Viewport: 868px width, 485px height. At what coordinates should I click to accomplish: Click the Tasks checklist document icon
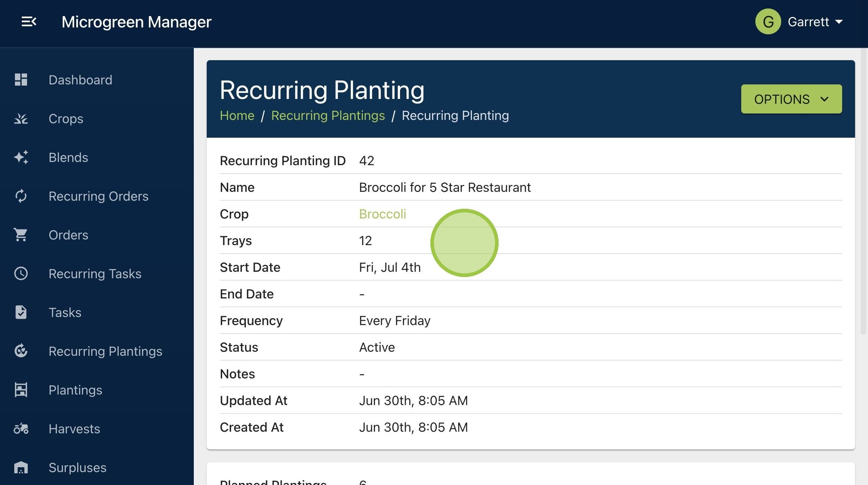pos(21,312)
